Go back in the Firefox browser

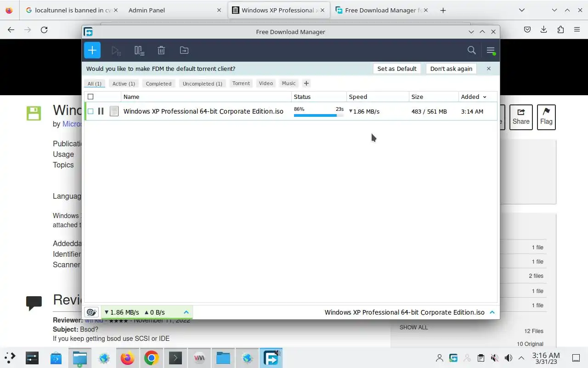(x=11, y=29)
